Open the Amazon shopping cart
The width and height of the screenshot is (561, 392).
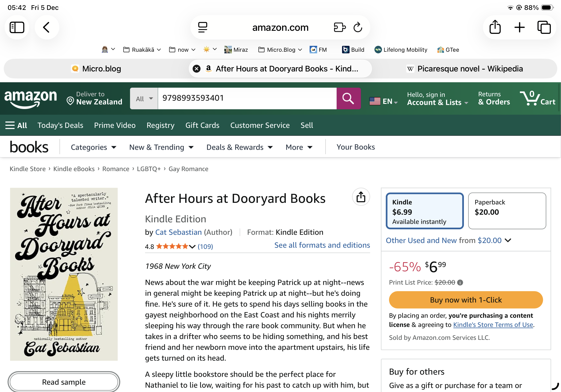(x=538, y=98)
